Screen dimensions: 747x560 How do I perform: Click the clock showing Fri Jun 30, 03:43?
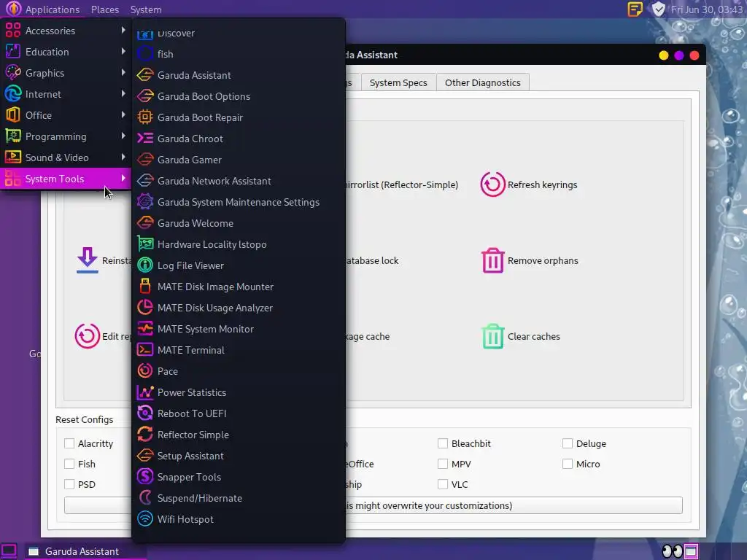[706, 9]
